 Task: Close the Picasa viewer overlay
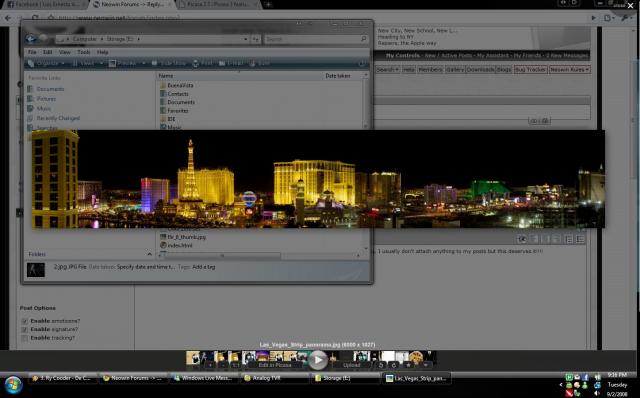pyautogui.click(x=630, y=6)
